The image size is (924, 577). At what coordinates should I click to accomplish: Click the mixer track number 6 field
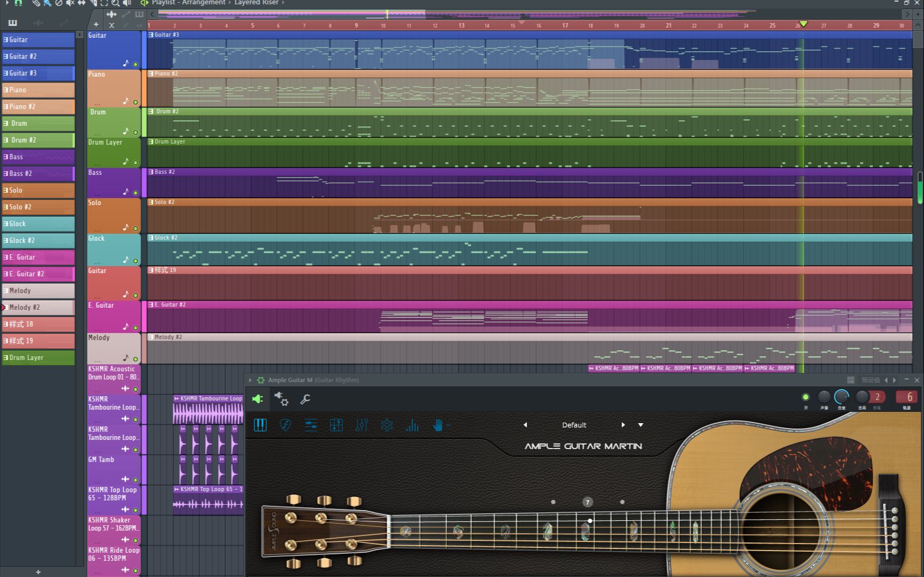pyautogui.click(x=908, y=397)
